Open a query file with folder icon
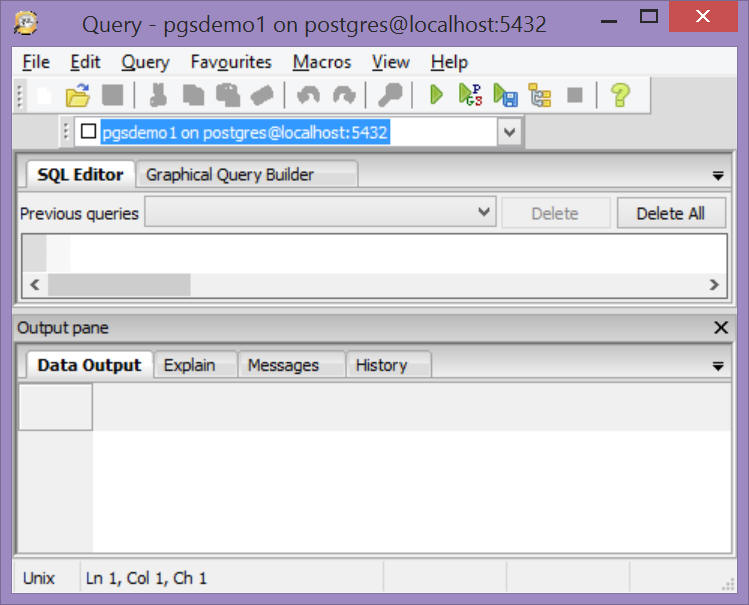This screenshot has height=605, width=749. [78, 95]
